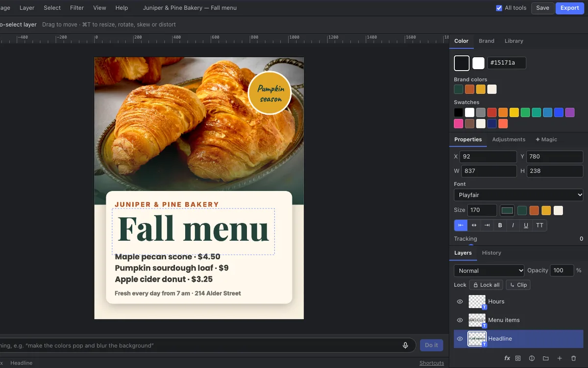Click the font Size field

coord(482,210)
